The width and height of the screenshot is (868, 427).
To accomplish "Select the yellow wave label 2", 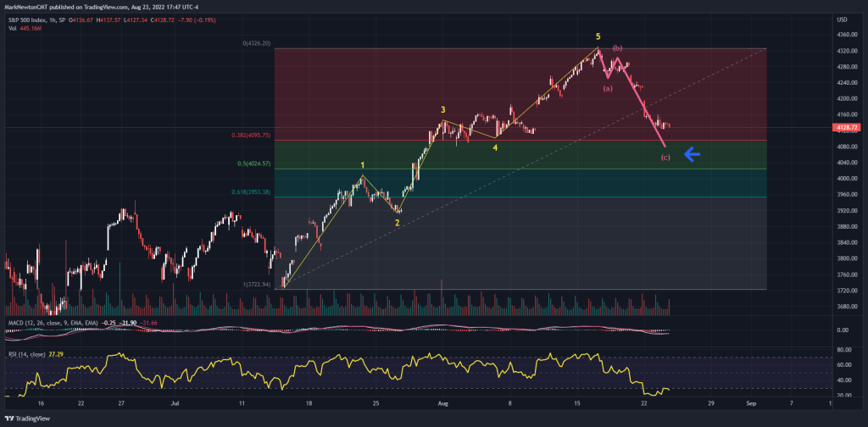I will click(397, 222).
